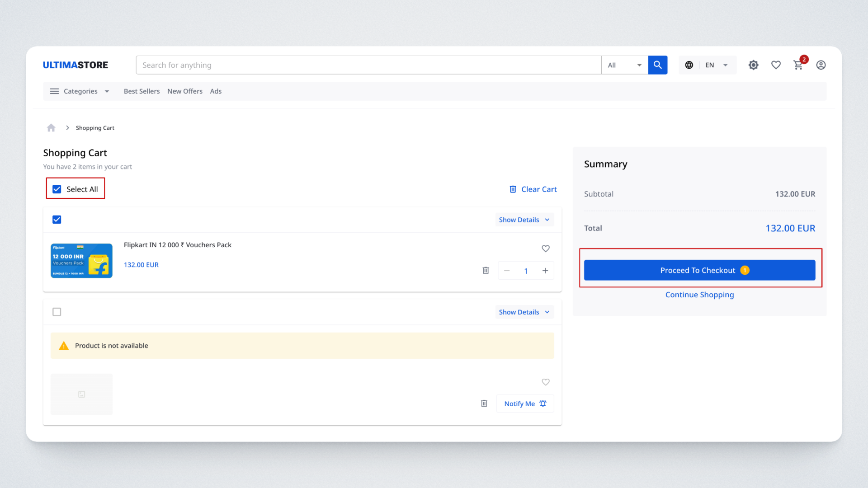Click the blue search magnifier button
The height and width of the screenshot is (488, 868).
tap(657, 65)
